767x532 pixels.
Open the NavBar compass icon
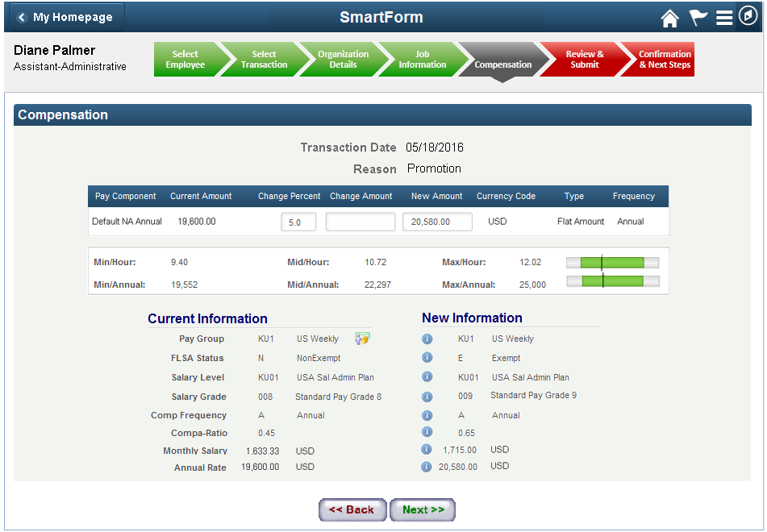pos(748,17)
